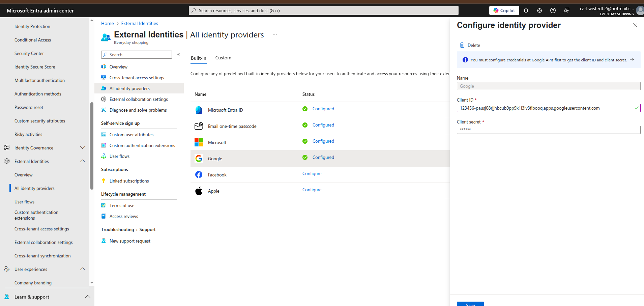
Task: Click the Save button
Action: (470, 304)
